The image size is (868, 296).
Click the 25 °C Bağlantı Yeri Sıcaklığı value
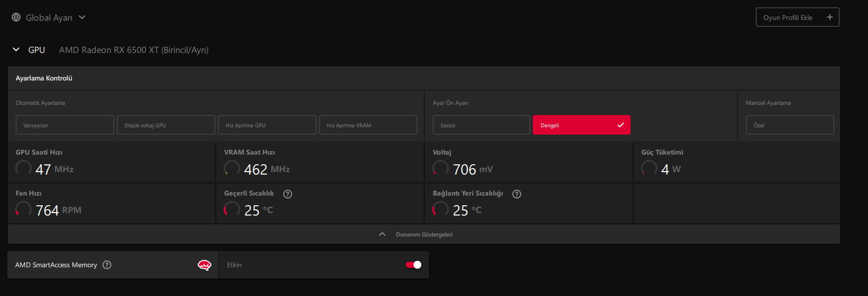point(467,210)
